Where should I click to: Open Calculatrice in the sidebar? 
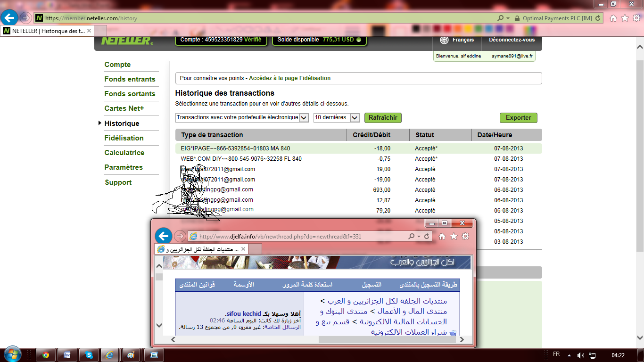tap(124, 153)
